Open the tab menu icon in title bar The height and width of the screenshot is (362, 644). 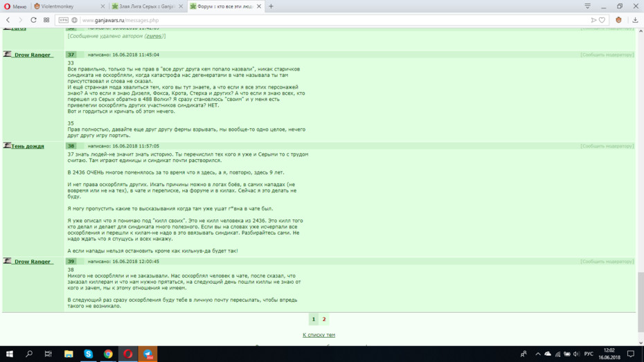(588, 6)
